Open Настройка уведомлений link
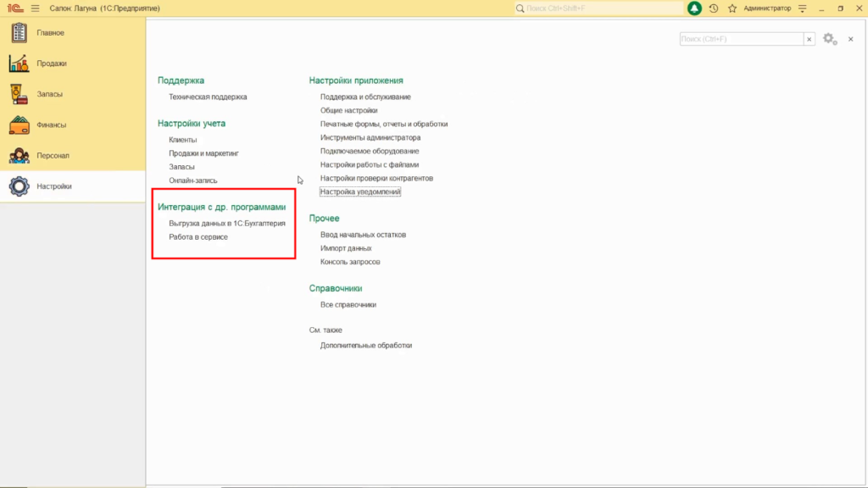Screen dimensions: 868x488 tap(360, 191)
